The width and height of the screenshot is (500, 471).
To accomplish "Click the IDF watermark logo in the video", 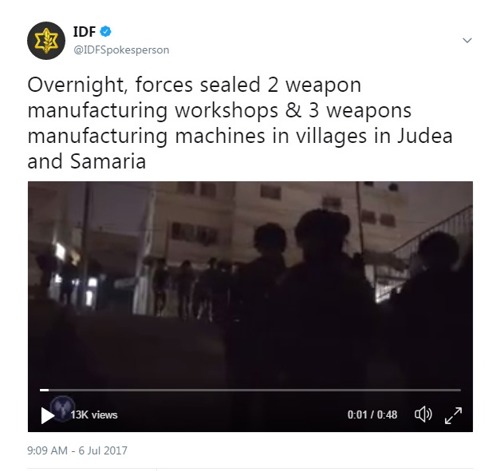I will [63, 407].
